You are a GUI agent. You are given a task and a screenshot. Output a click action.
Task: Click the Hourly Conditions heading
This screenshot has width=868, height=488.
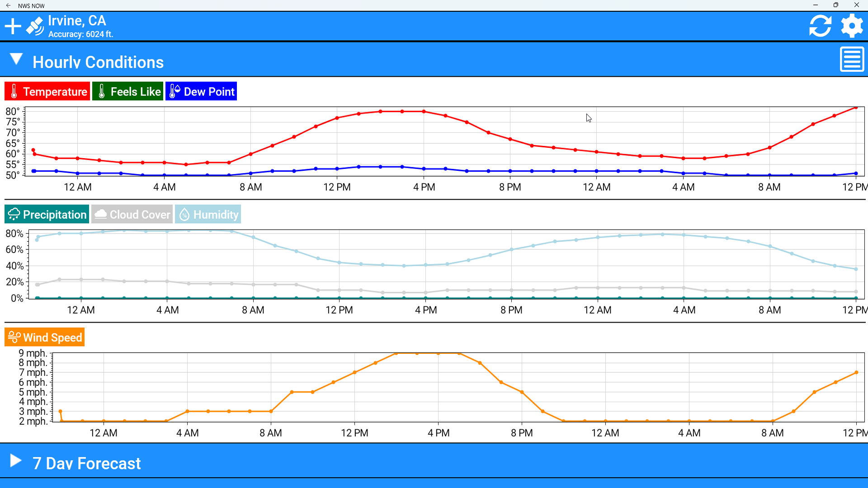[98, 62]
